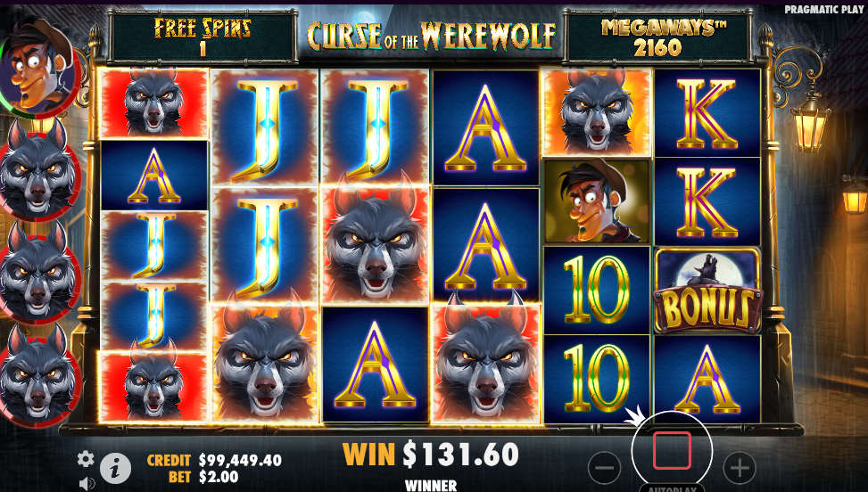Screen dimensions: 868x492
Task: Select the top K symbol on the last reel
Action: click(707, 113)
